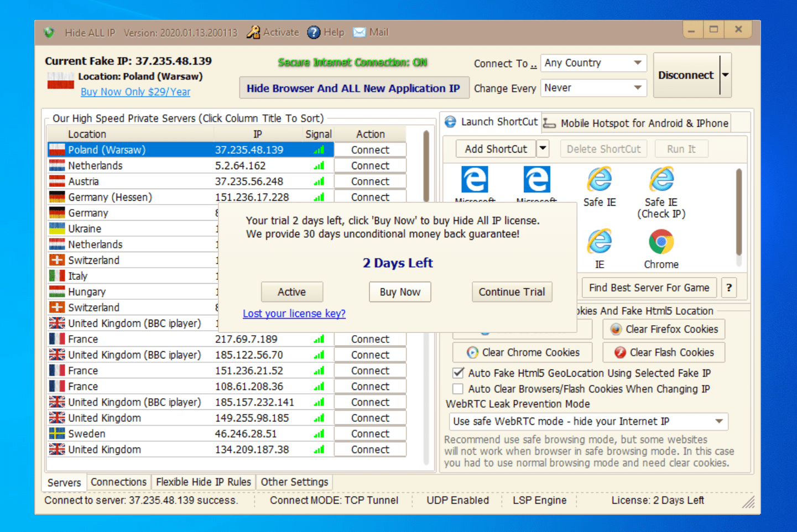
Task: Click Hide Browser And ALL New Application IP
Action: point(354,88)
